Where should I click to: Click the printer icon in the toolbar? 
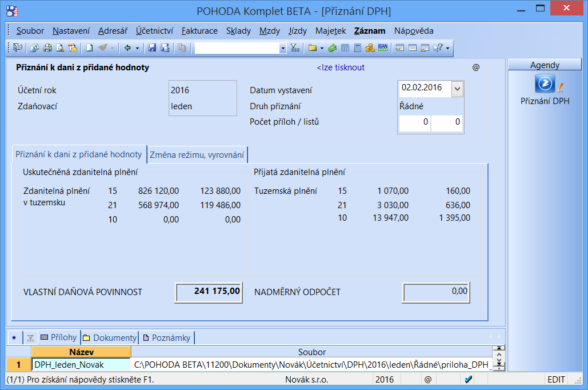pos(47,47)
